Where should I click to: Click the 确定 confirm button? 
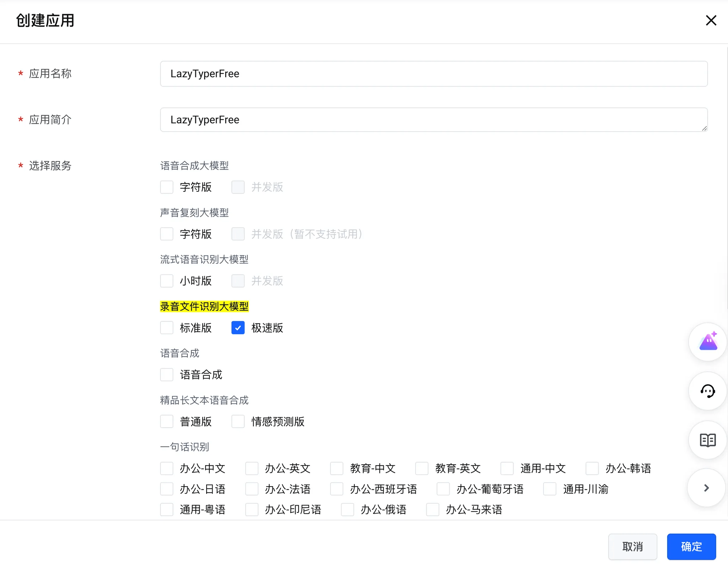click(691, 547)
